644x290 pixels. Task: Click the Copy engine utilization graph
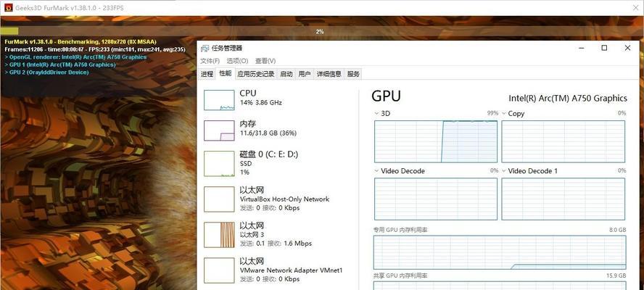(563, 141)
